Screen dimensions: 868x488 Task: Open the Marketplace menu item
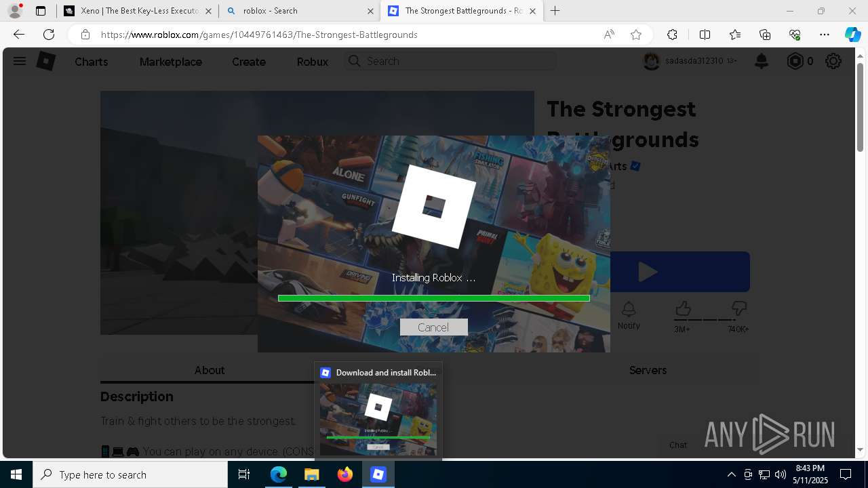(x=171, y=62)
